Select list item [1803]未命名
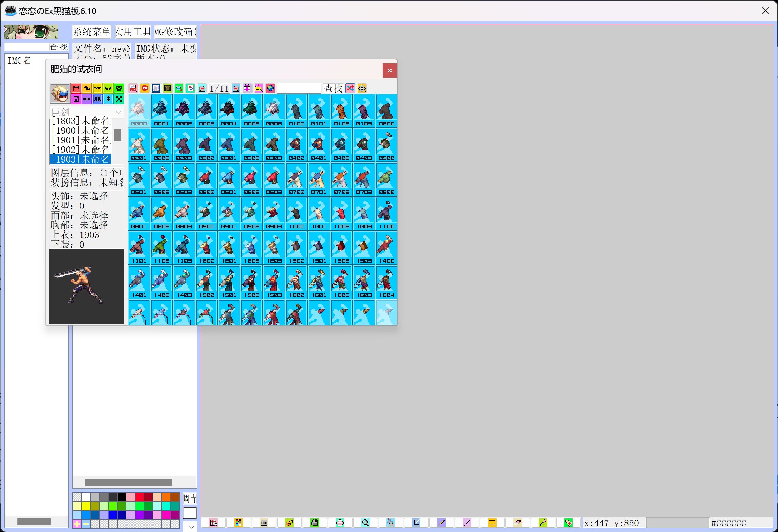The image size is (778, 532). pos(81,121)
